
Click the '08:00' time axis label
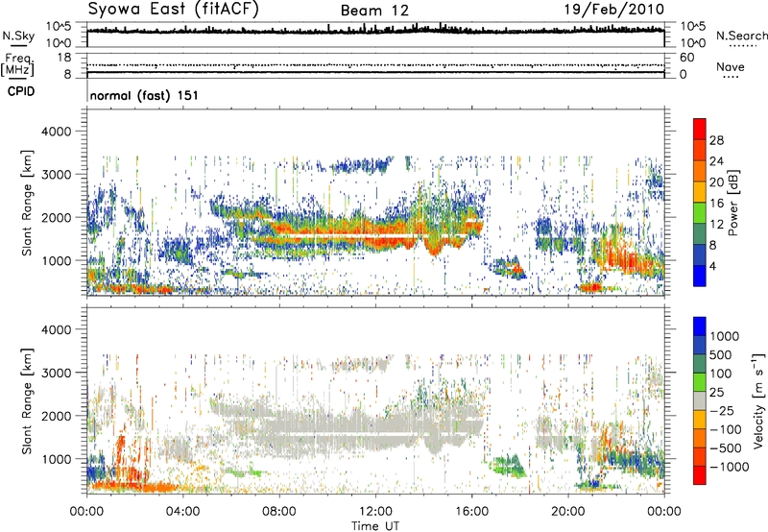click(279, 512)
